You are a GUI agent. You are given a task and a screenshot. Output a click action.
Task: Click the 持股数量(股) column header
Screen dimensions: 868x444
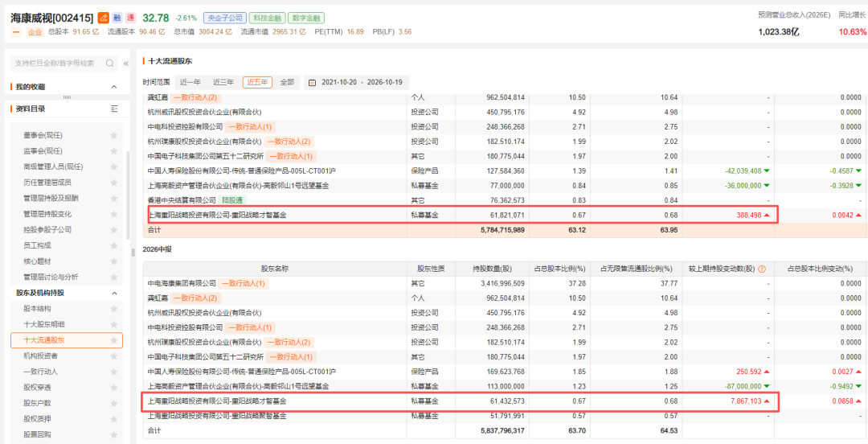[491, 269]
